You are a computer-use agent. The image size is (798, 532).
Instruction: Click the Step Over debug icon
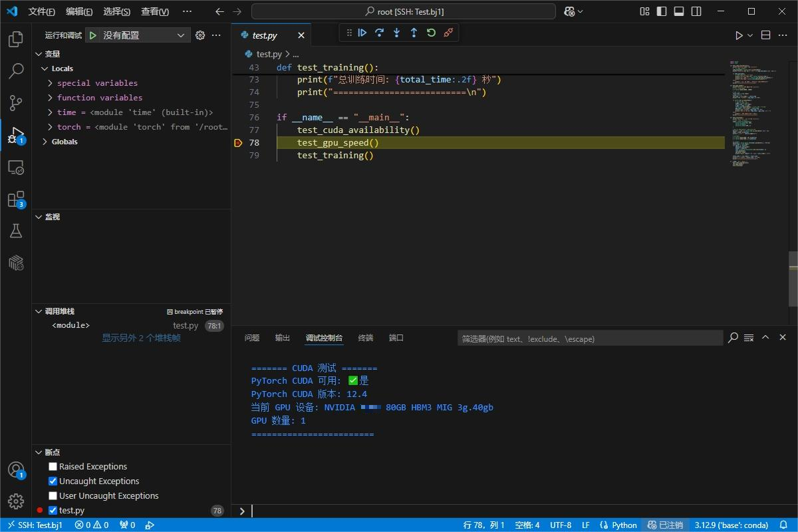[380, 33]
